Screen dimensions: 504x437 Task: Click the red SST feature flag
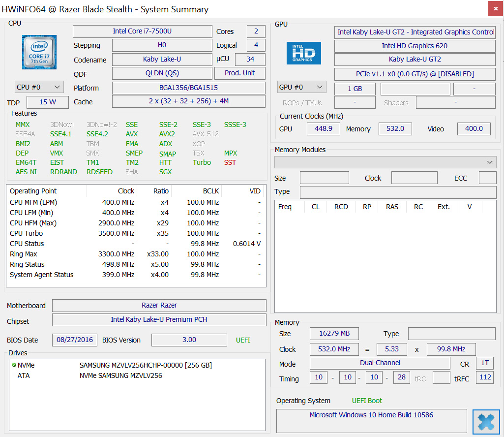click(230, 162)
